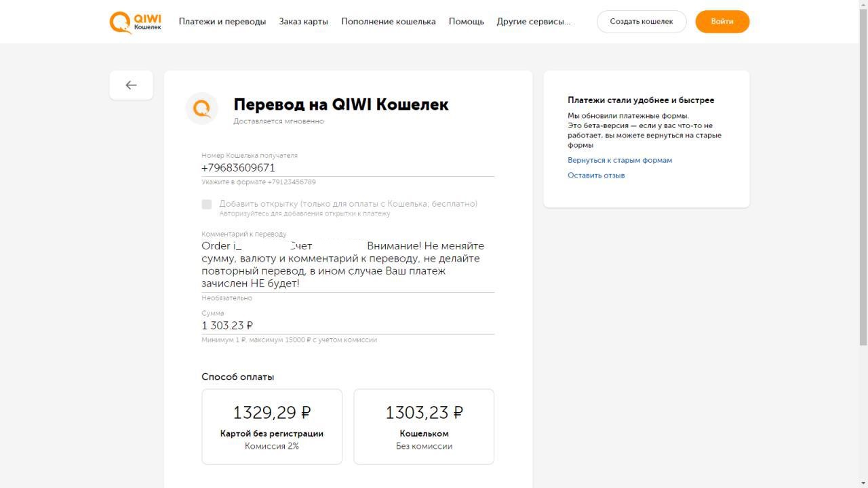The image size is (868, 488).
Task: Click the Способ оплаты heading
Action: pos(238,377)
